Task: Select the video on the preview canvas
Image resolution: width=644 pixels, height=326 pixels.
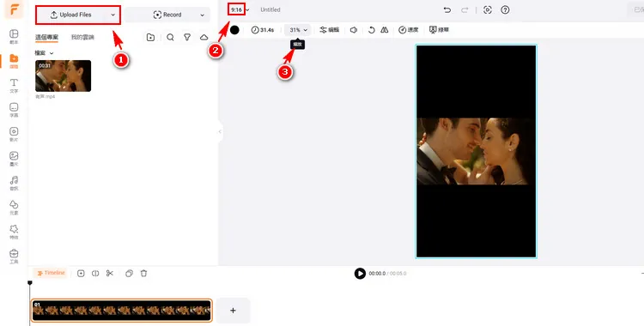Action: pyautogui.click(x=476, y=152)
